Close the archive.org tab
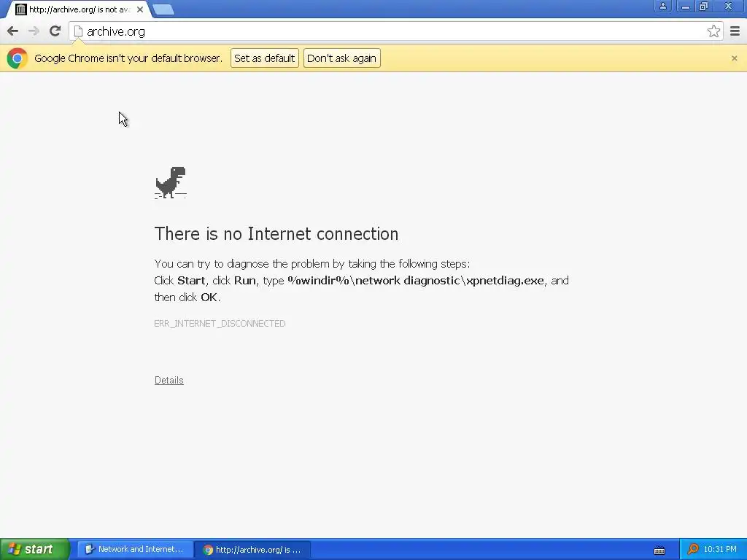Screen dimensions: 747x560 [140, 9]
